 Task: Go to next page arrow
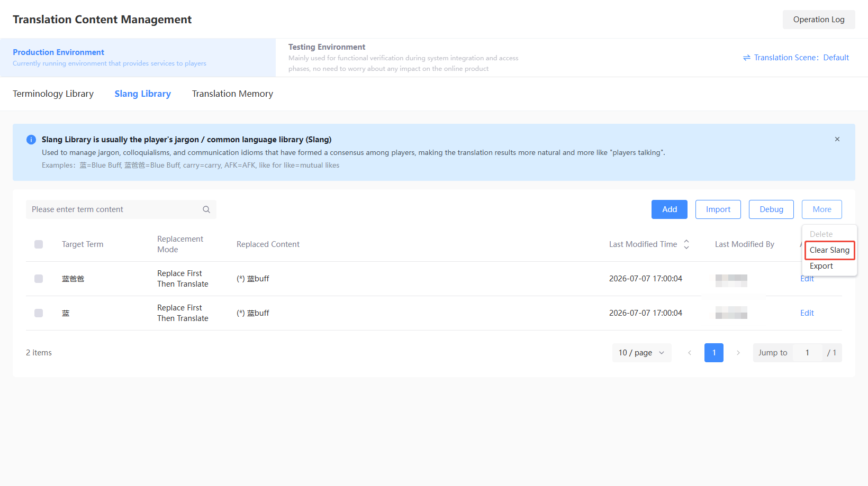[738, 353]
